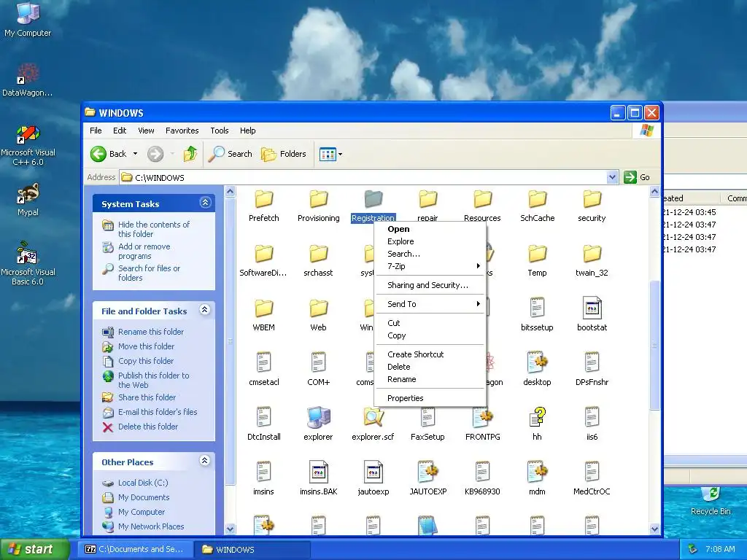Click the Up folder toolbar icon

pyautogui.click(x=190, y=154)
